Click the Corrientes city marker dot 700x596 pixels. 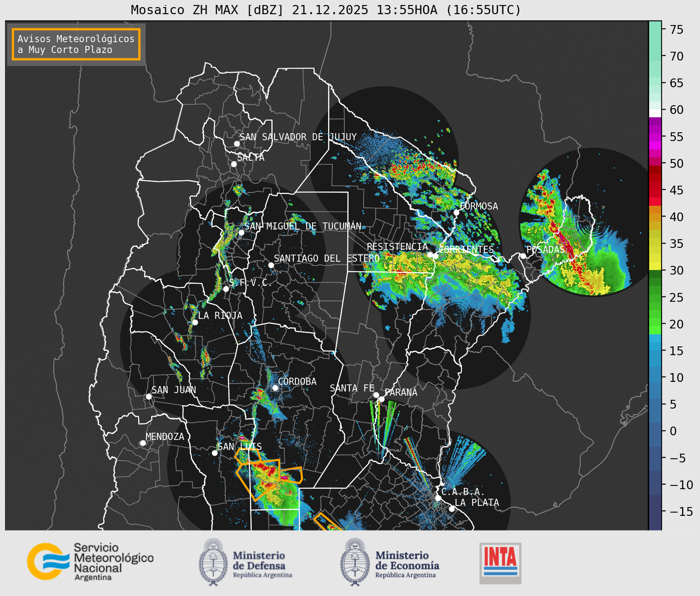(435, 256)
